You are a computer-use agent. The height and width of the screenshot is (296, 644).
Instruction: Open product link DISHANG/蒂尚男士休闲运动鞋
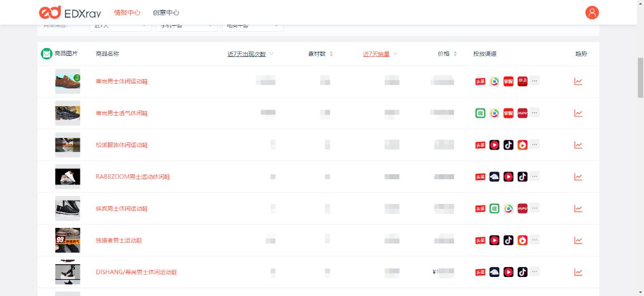pos(136,272)
